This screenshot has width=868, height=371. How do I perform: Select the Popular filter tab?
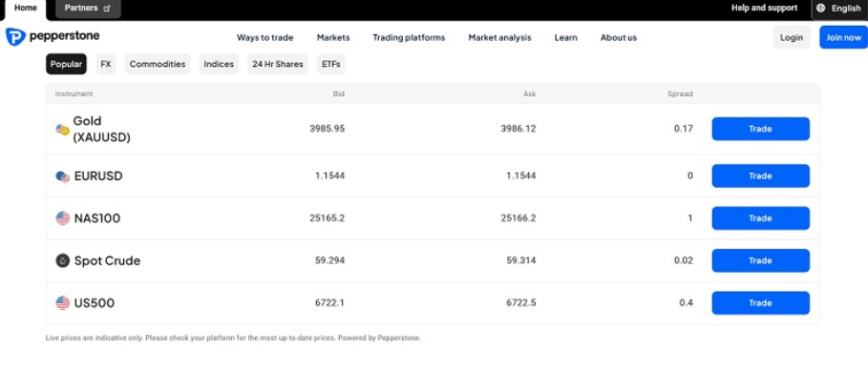point(67,64)
